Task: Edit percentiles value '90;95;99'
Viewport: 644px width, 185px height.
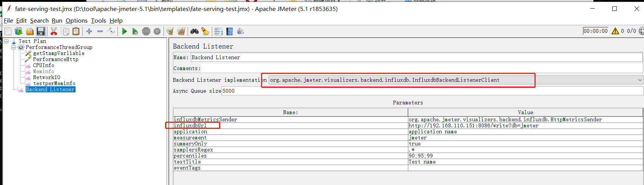Action: [x=525, y=156]
